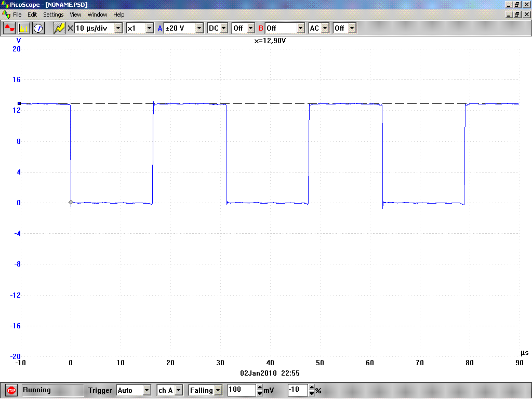Click the pre-trigger delay field showing -10
532x399 pixels.
coord(298,390)
